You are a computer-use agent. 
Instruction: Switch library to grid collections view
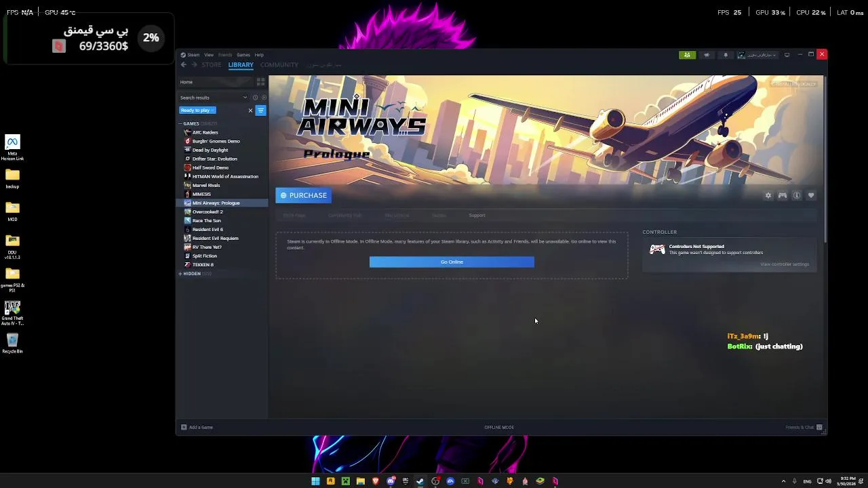point(260,82)
